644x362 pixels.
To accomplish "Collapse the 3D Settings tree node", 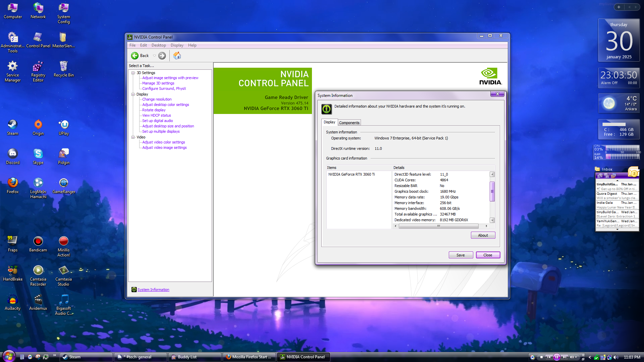I will 133,73.
